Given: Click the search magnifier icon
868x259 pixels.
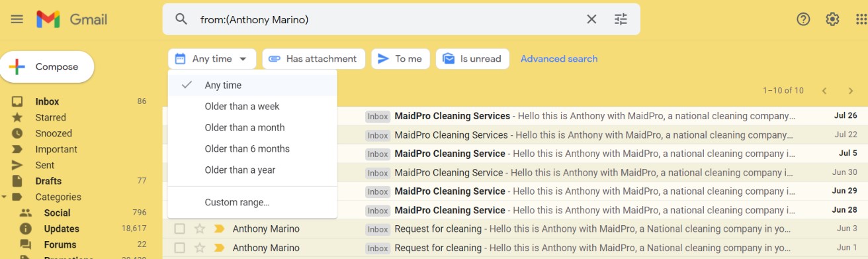Looking at the screenshot, I should point(181,19).
